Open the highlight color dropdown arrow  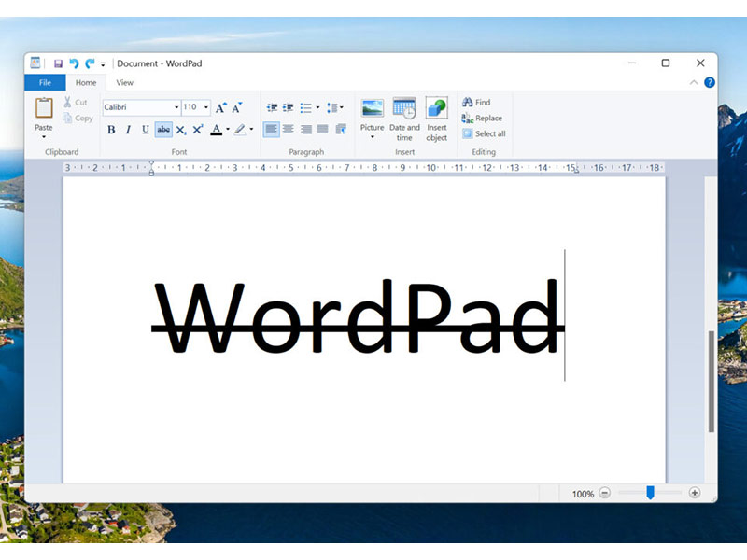(251, 130)
